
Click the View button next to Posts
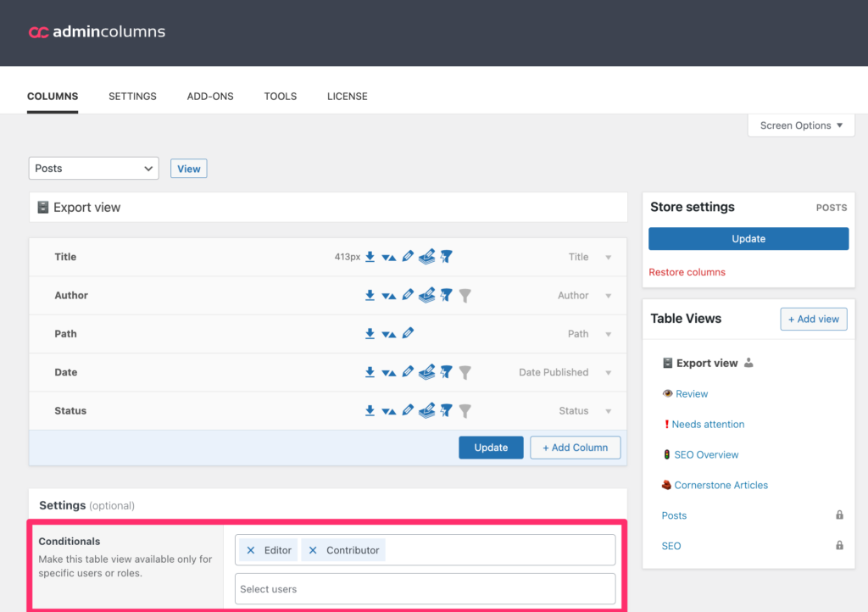189,169
